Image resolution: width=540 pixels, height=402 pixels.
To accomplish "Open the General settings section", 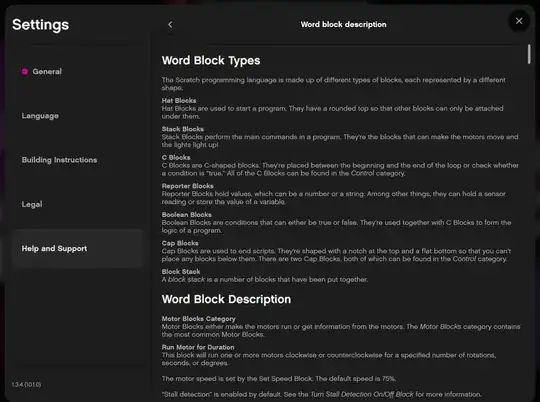I will click(x=47, y=71).
